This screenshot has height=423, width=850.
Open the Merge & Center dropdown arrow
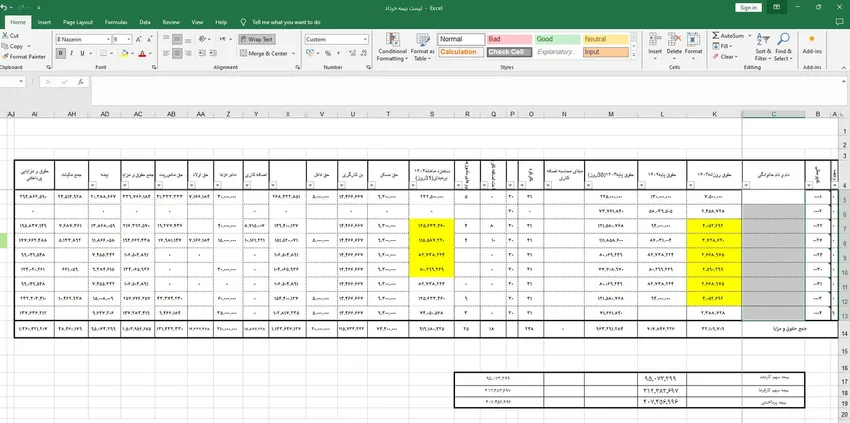pos(294,53)
